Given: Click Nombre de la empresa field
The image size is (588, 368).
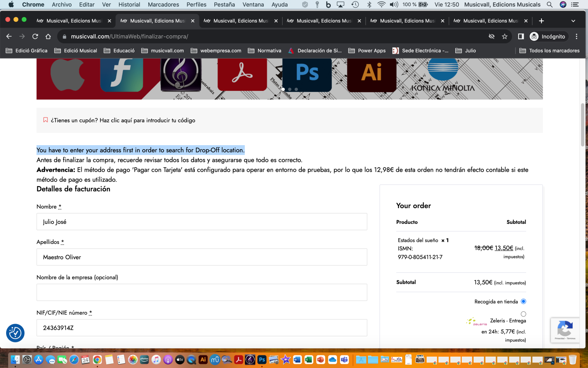Looking at the screenshot, I should point(202,292).
